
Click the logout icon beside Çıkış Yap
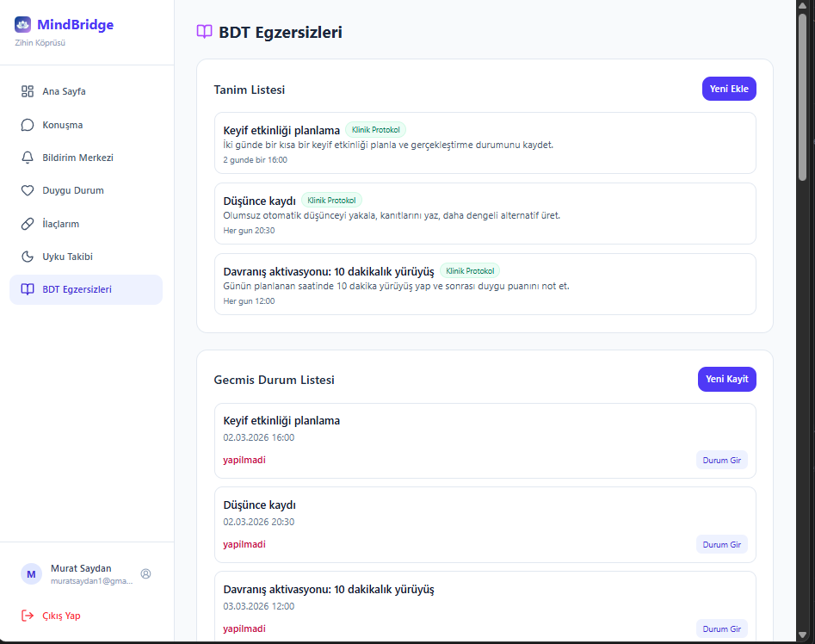pos(27,615)
